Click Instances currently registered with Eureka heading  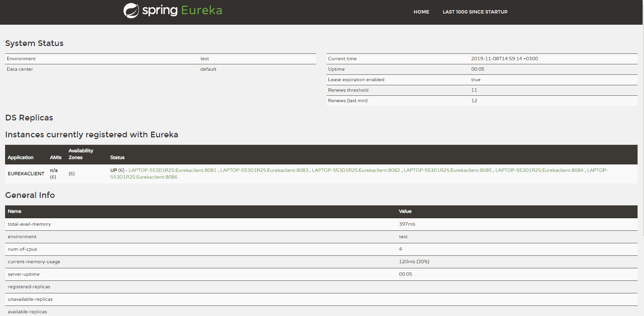click(92, 135)
